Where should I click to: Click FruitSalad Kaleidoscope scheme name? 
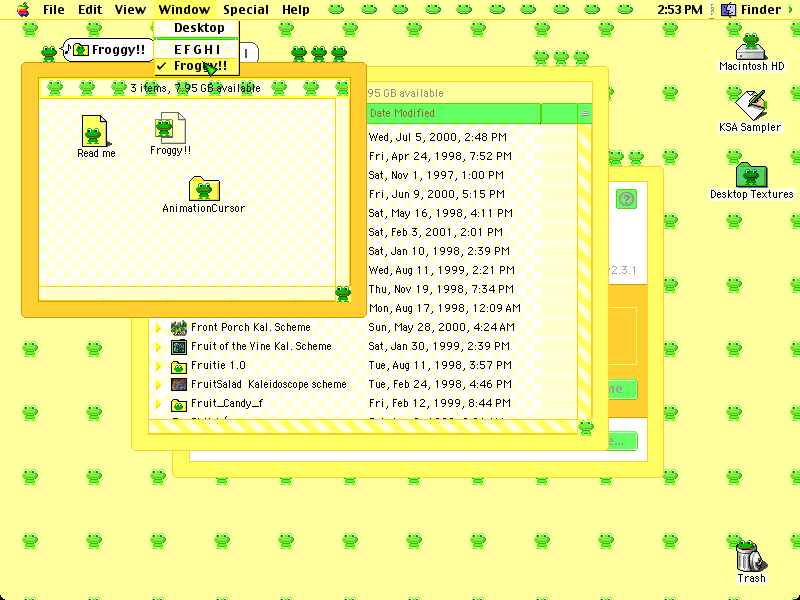[268, 384]
